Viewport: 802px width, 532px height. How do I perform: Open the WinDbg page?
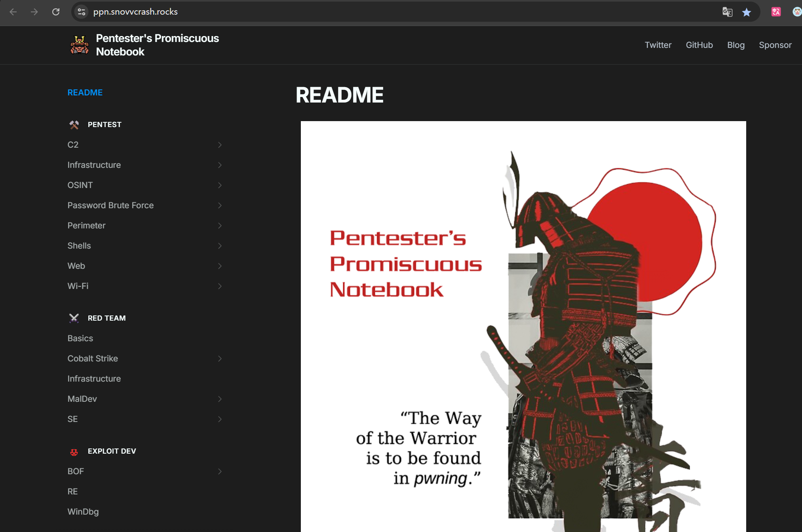pos(83,512)
